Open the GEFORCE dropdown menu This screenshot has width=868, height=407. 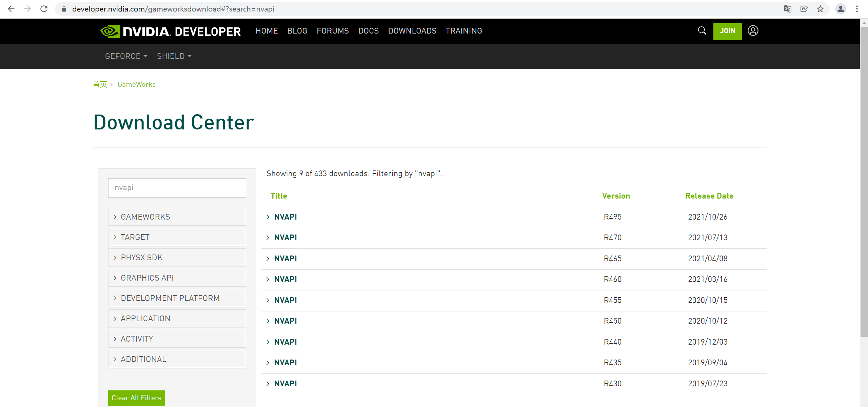click(x=126, y=56)
